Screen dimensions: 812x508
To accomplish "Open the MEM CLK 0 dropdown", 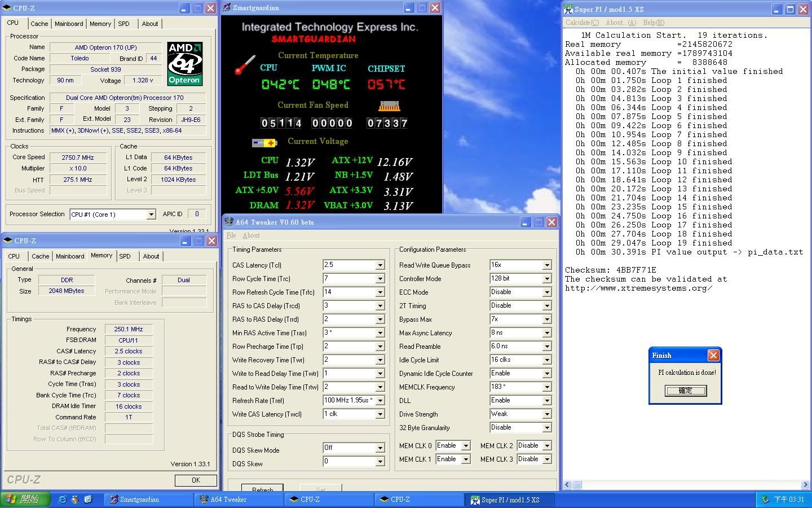I will click(466, 446).
